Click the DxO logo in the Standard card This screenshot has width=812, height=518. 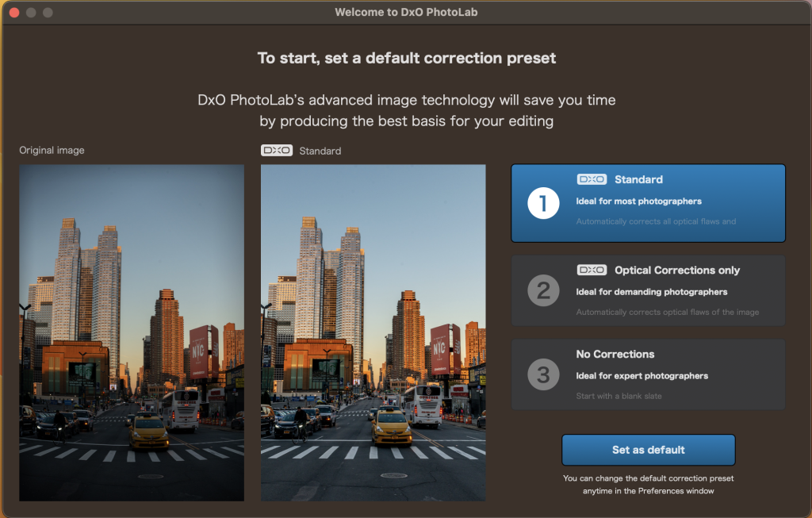pos(592,179)
